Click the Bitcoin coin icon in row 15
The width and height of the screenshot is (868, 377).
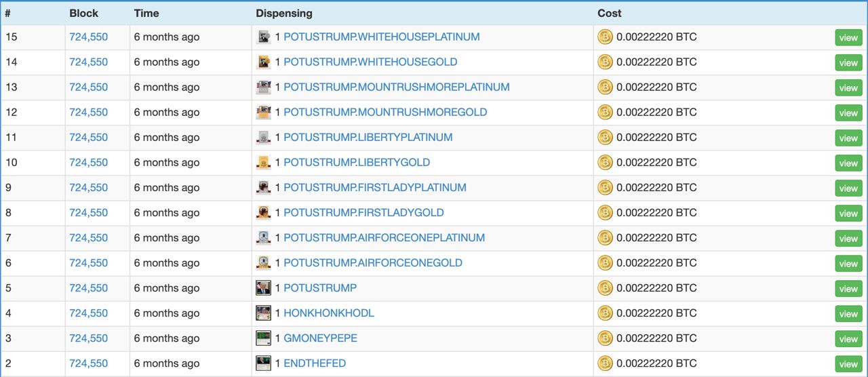click(x=605, y=37)
